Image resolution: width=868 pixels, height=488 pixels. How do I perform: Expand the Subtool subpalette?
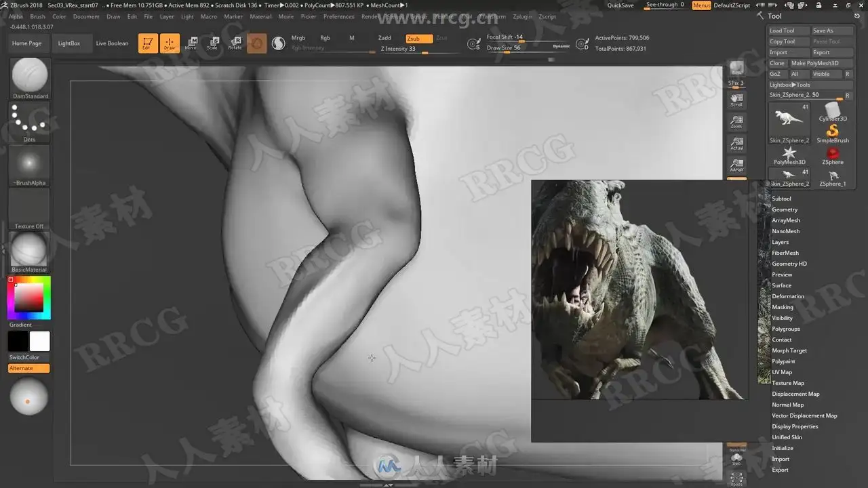(781, 199)
